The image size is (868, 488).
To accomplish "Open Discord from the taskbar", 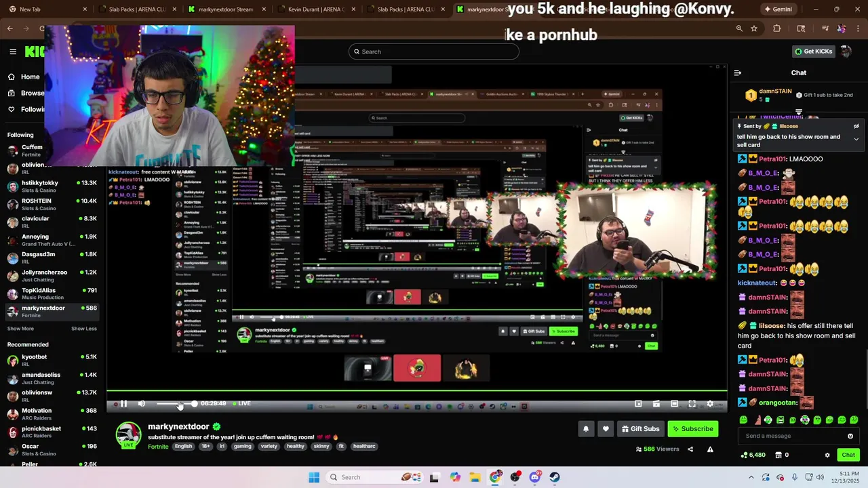I will click(535, 477).
